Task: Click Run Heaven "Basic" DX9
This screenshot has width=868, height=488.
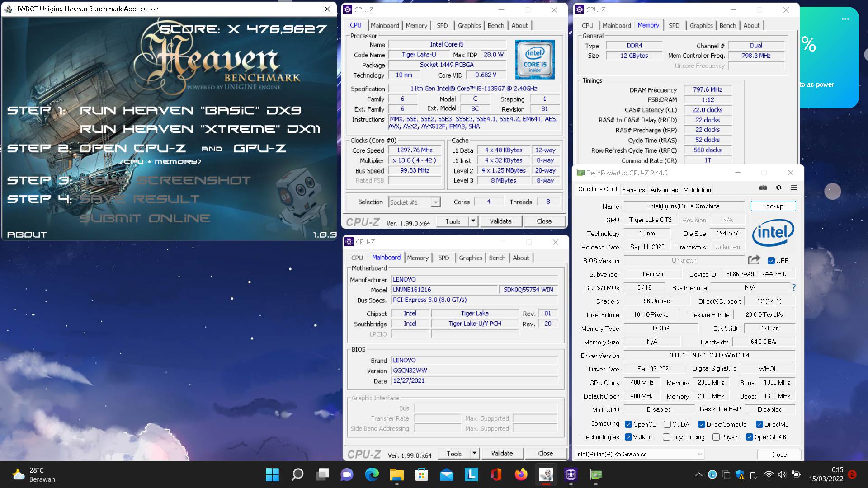Action: [190, 110]
